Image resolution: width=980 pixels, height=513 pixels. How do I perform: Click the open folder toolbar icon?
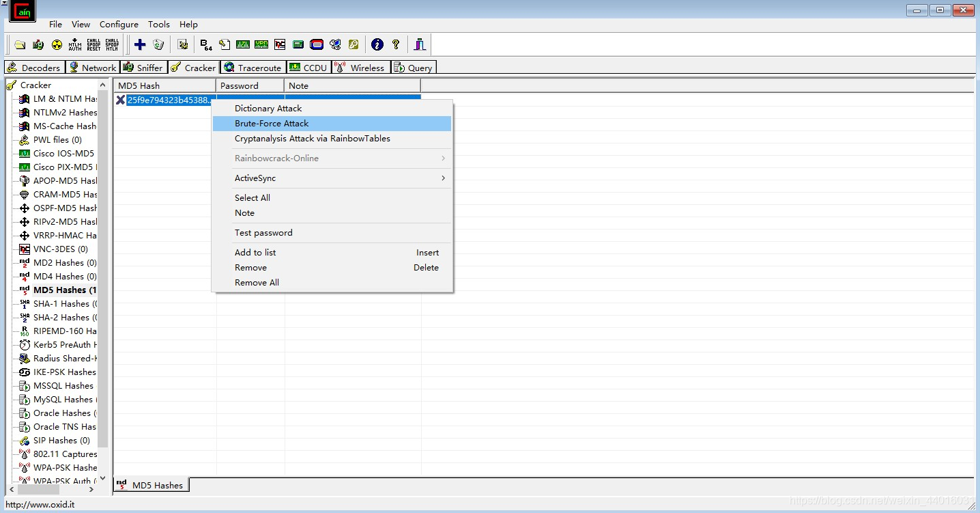pos(20,45)
